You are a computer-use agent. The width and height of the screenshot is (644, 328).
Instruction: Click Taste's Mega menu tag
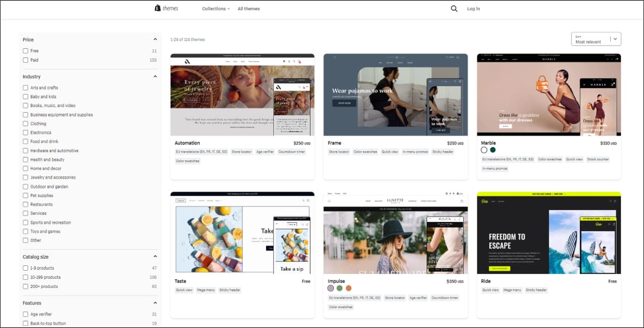(206, 290)
